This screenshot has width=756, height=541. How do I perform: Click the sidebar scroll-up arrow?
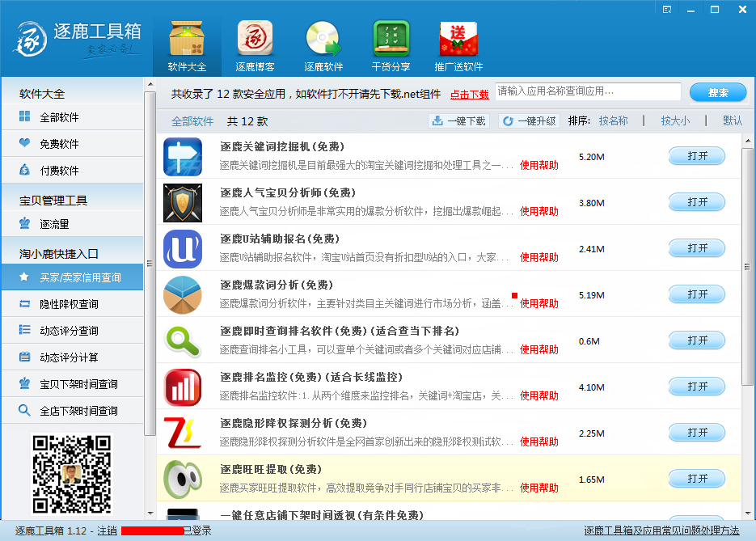point(150,84)
